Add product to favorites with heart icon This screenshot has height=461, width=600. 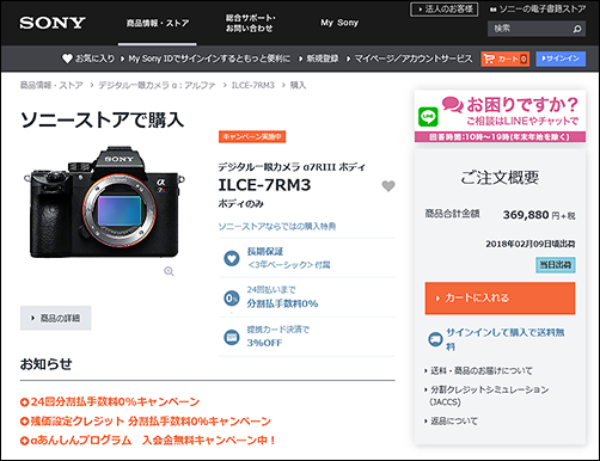point(388,186)
